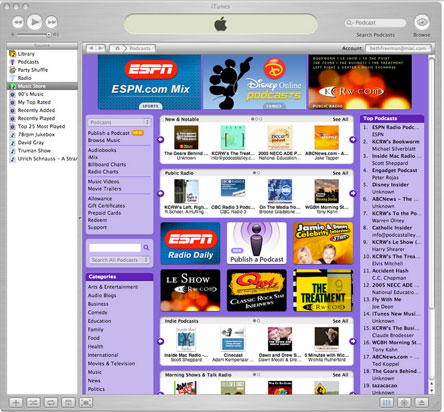444x412 pixels.
Task: Open the Publish a Podcast link
Action: (109, 133)
